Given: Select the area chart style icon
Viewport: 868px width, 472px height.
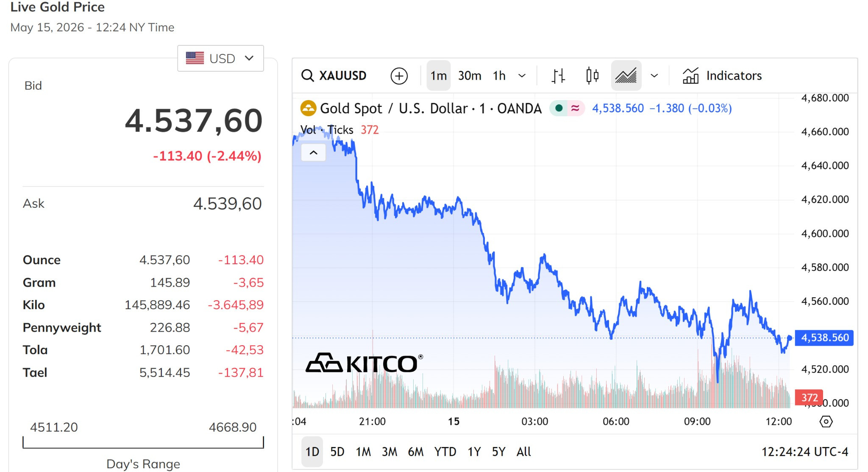Looking at the screenshot, I should click(626, 76).
